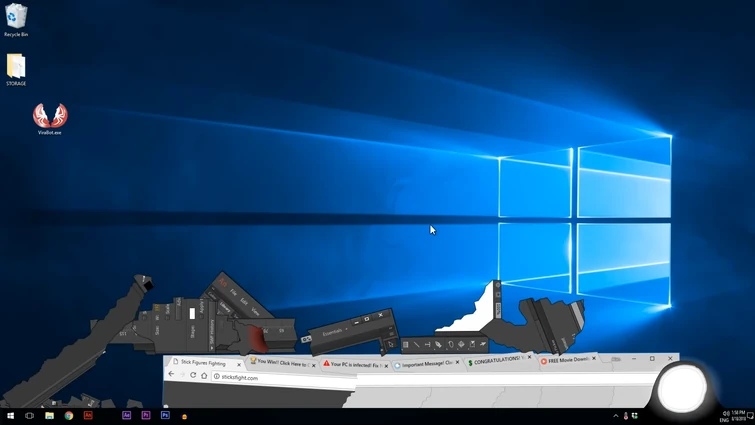Click the orange taskbar icon after Photoshop

pos(184,417)
